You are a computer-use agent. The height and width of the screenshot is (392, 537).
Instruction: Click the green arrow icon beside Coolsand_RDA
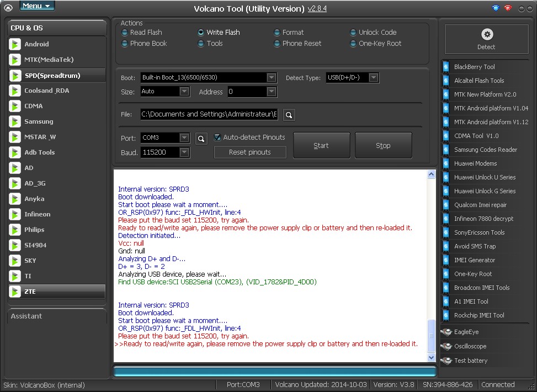click(15, 91)
